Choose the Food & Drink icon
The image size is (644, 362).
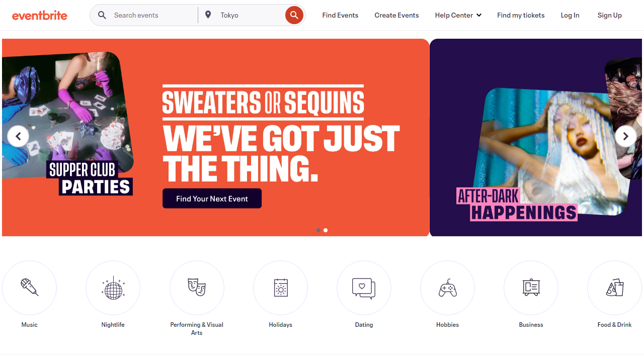[x=614, y=288]
